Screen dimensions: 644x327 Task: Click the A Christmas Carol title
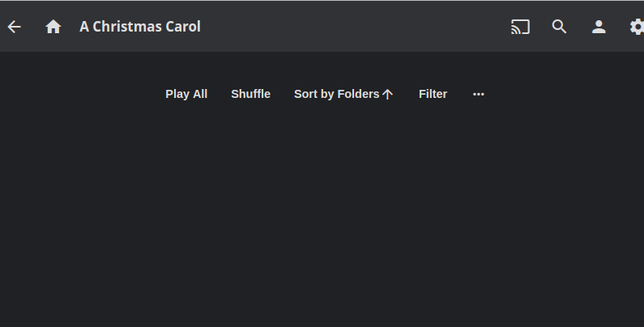pos(140,27)
